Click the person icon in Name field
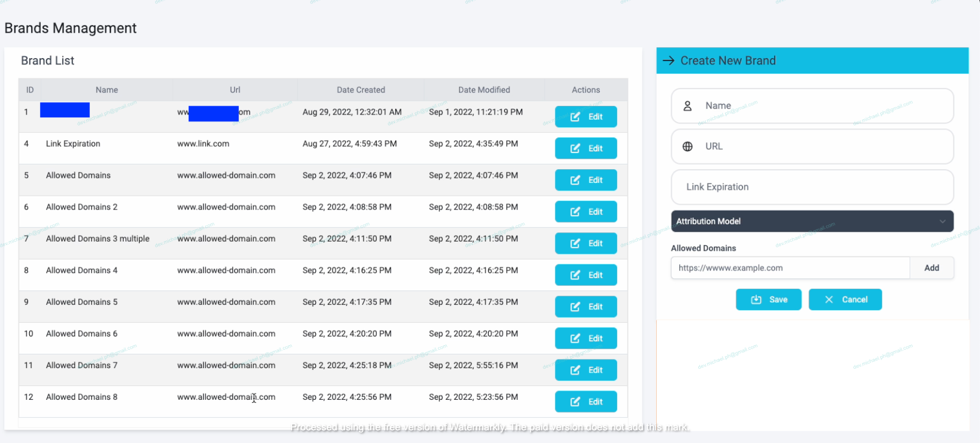The width and height of the screenshot is (980, 443). click(x=687, y=106)
